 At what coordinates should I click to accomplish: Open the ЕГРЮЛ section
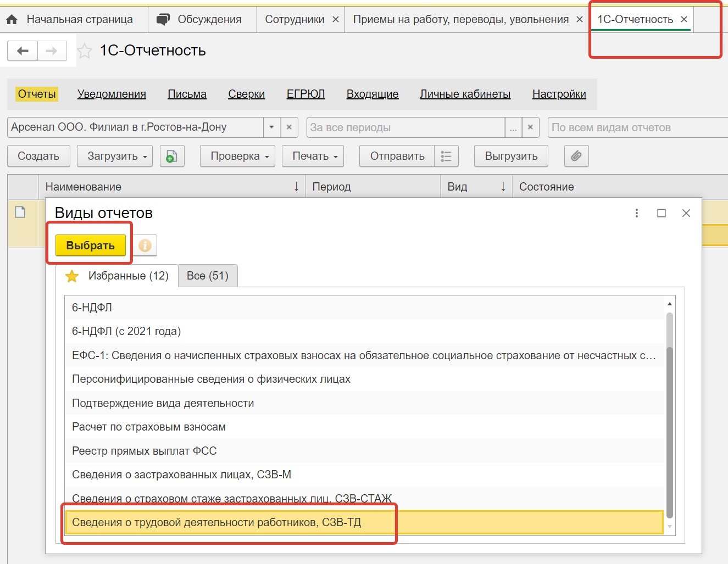(x=305, y=94)
